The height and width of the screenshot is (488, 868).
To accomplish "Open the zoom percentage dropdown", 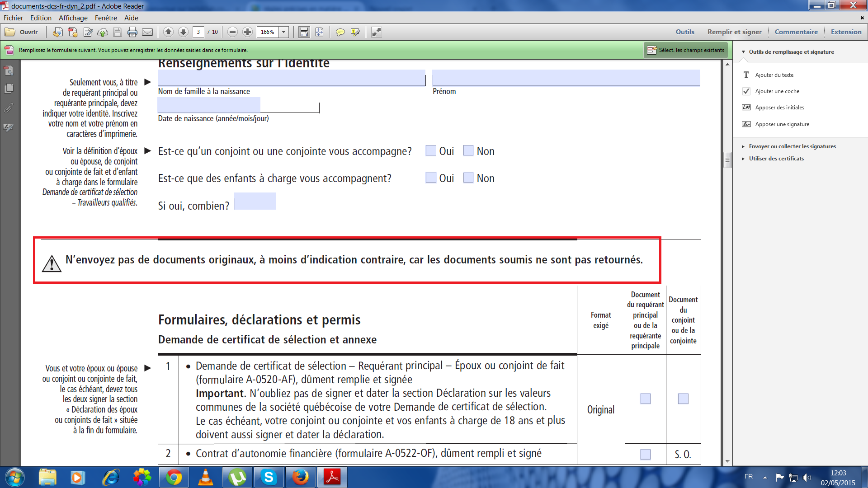I will [x=284, y=32].
